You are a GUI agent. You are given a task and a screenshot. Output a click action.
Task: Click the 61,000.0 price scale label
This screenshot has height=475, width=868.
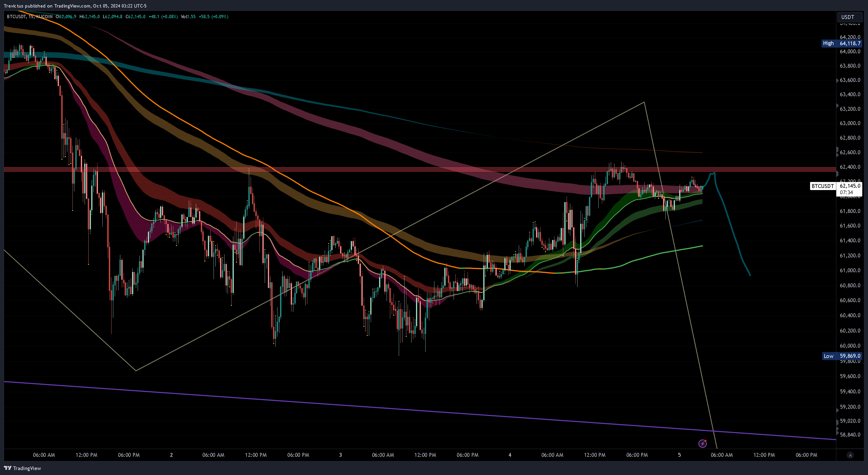point(850,270)
